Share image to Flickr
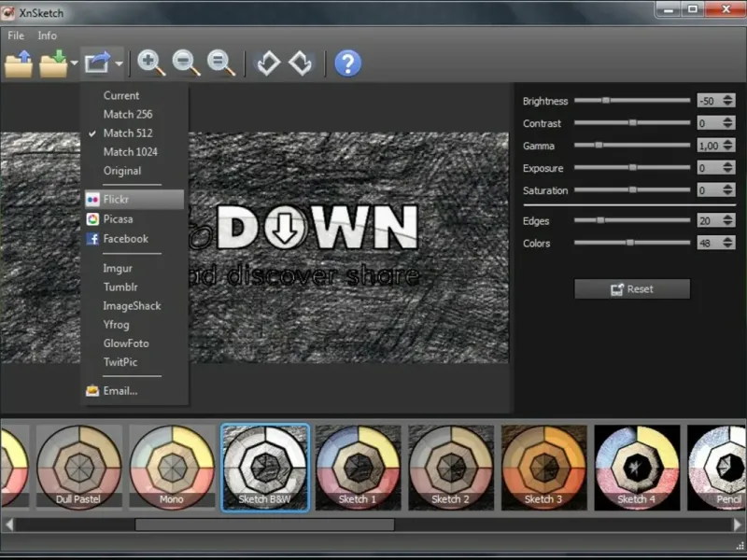The width and height of the screenshot is (747, 560). click(117, 200)
